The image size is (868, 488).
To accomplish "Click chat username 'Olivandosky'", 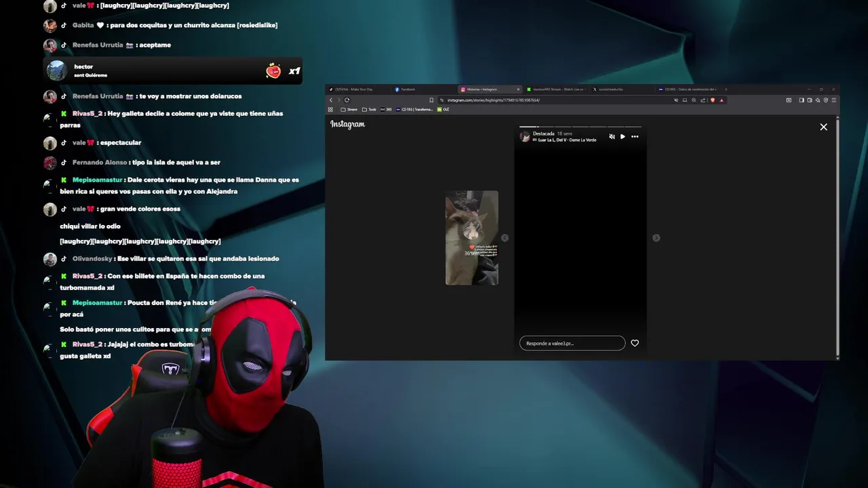I will pyautogui.click(x=92, y=258).
